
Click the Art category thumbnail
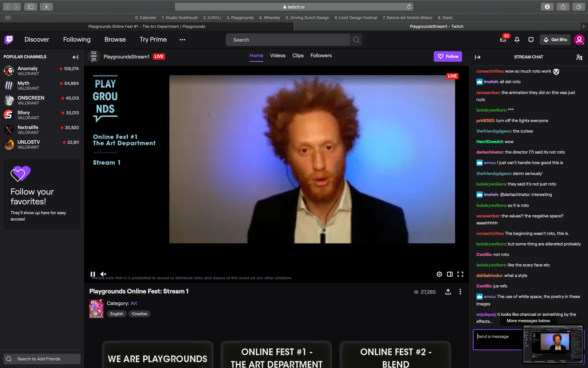tap(96, 308)
